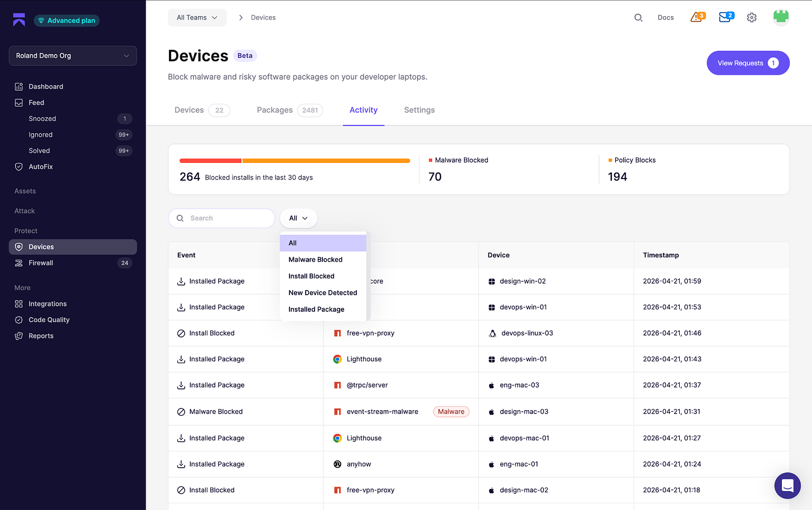Viewport: 812px width, 510px height.
Task: Expand the All Teams dropdown
Action: tap(197, 17)
